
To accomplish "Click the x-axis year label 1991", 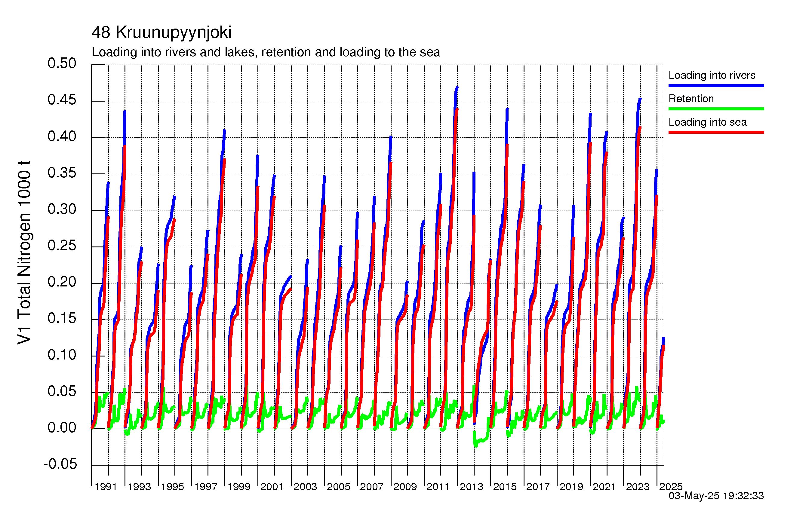I will pos(106,487).
